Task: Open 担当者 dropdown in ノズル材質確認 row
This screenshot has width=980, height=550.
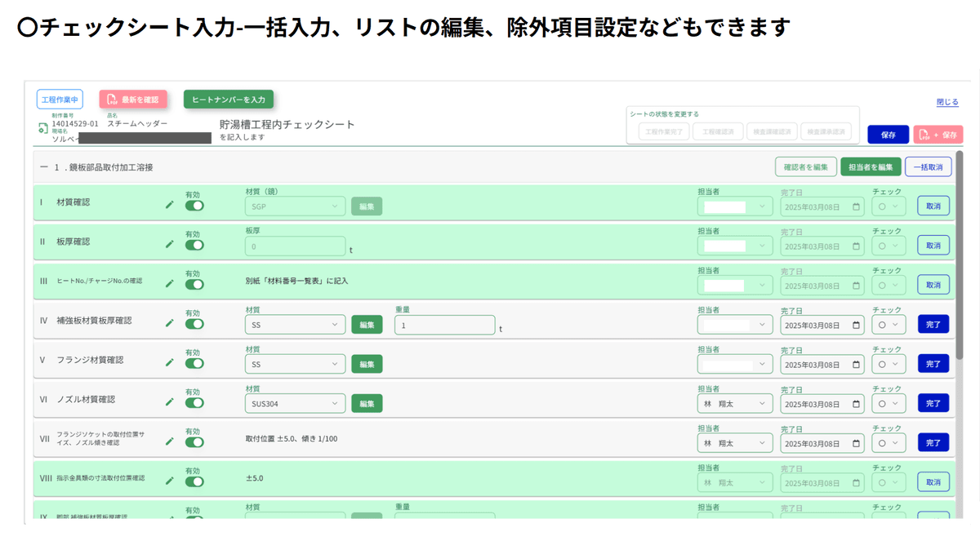Action: click(x=734, y=403)
